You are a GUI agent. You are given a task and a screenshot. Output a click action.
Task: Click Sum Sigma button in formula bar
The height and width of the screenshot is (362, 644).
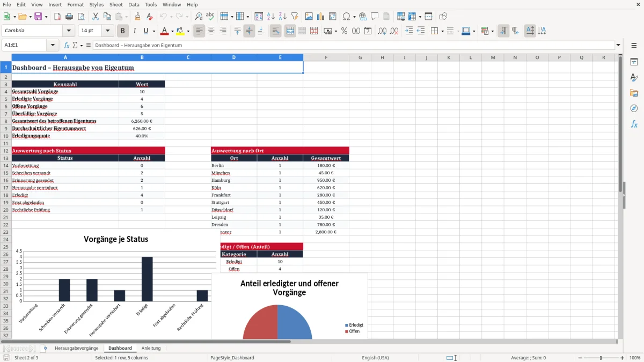click(x=75, y=46)
